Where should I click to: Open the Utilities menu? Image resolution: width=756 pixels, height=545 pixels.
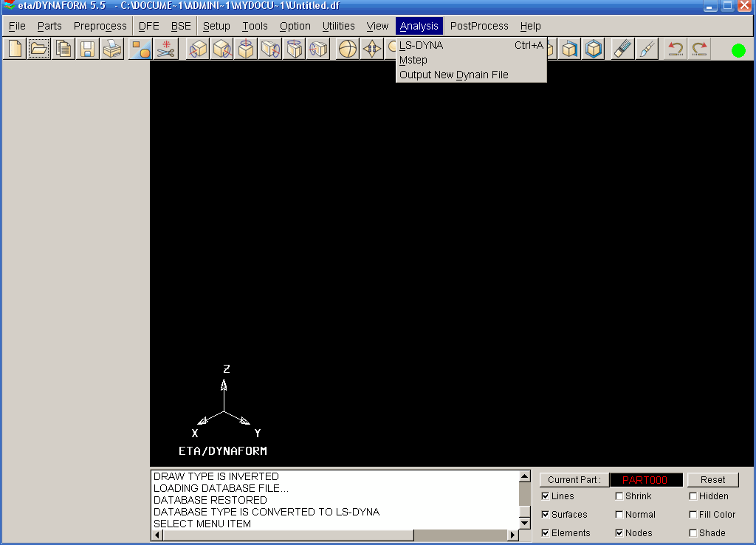[x=338, y=26]
